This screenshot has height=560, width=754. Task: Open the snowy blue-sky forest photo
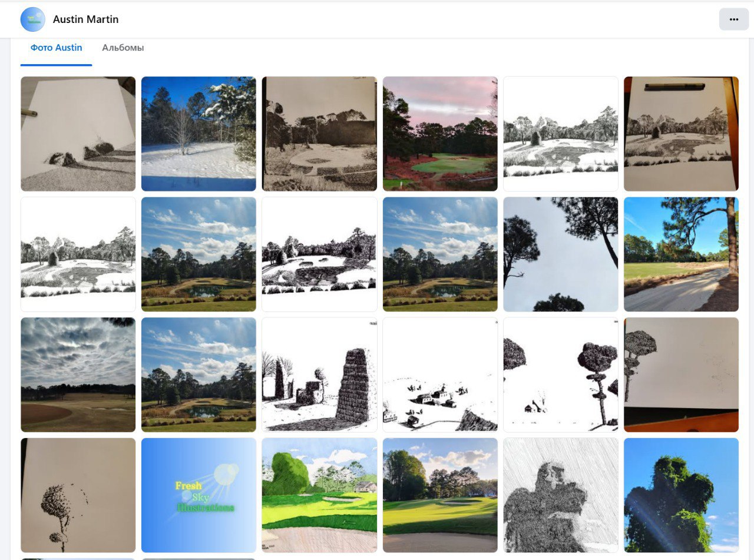pos(199,134)
